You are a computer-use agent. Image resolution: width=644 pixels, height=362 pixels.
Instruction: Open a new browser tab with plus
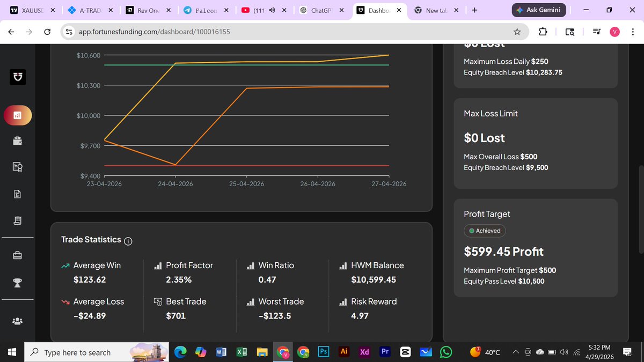(474, 10)
